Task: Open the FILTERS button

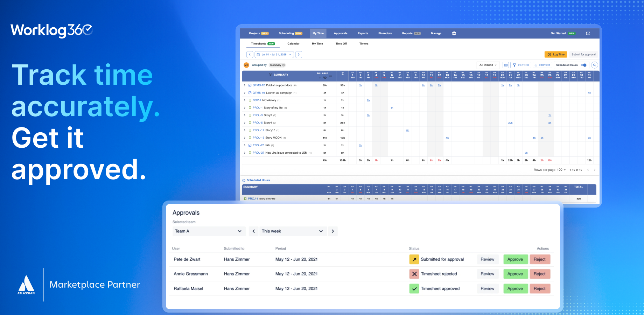Action: (521, 65)
